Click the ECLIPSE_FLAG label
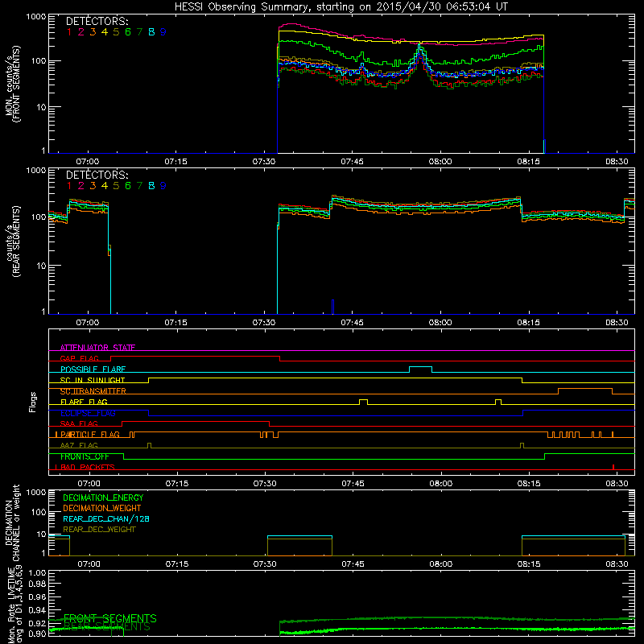The width and height of the screenshot is (644, 644). tap(88, 413)
